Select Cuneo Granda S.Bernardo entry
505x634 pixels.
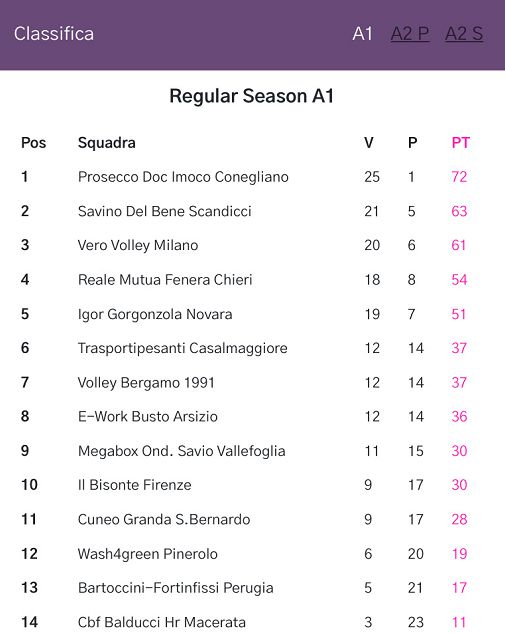pyautogui.click(x=164, y=519)
